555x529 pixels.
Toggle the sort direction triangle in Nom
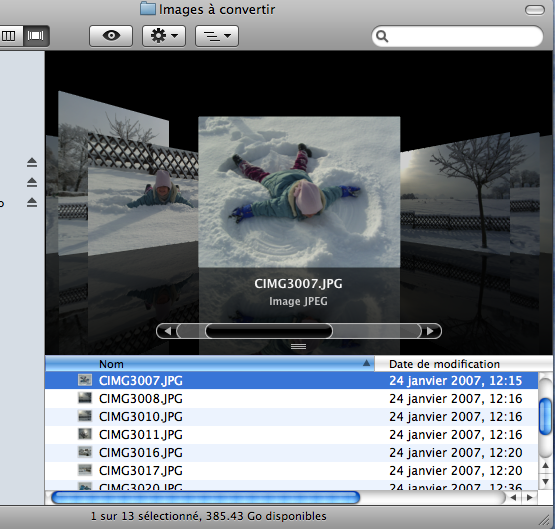pos(367,363)
